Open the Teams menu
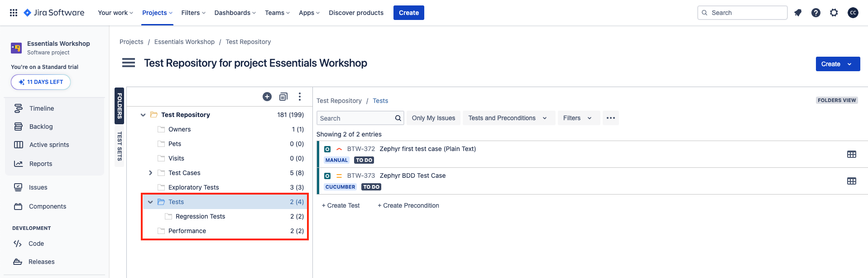The width and height of the screenshot is (868, 278). click(x=277, y=13)
